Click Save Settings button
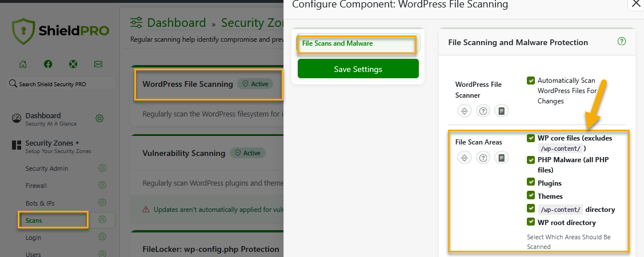 (x=358, y=69)
